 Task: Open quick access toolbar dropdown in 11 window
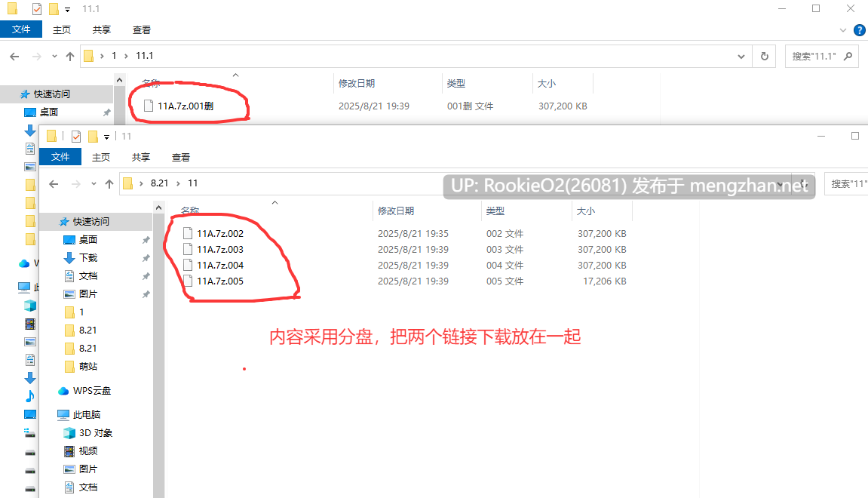click(107, 137)
